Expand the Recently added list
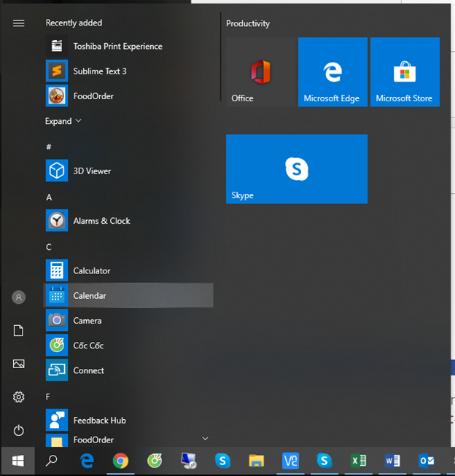Image resolution: width=455 pixels, height=476 pixels. click(63, 121)
